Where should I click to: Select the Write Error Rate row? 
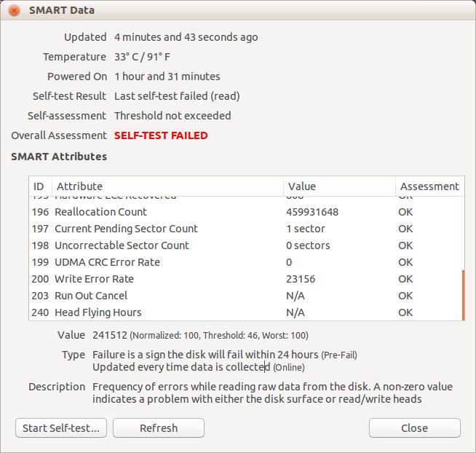pos(94,279)
